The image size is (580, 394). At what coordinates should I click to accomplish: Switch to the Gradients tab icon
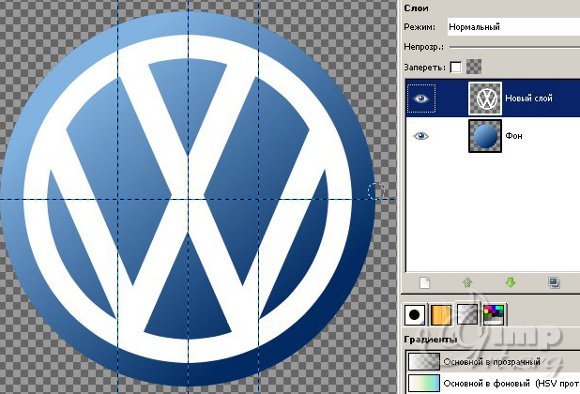(x=467, y=314)
